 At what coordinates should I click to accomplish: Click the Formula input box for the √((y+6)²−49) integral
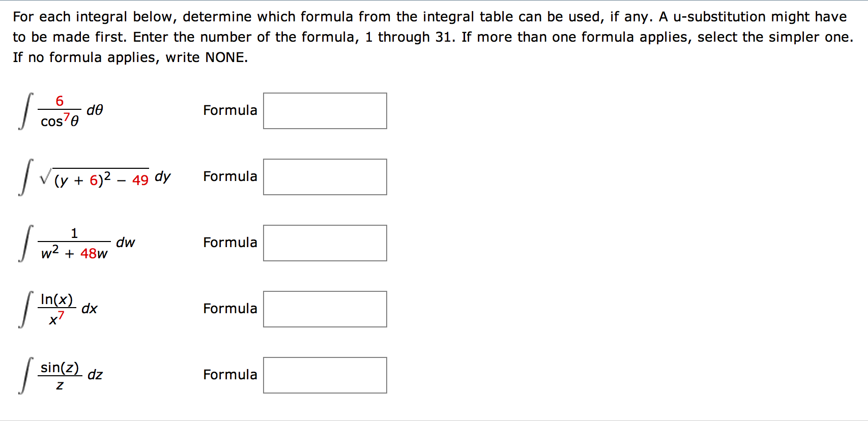pyautogui.click(x=324, y=176)
